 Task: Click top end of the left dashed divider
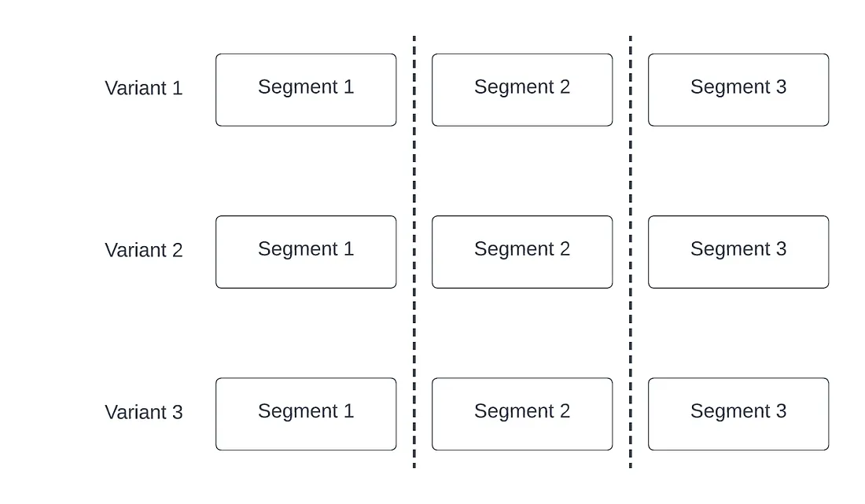[x=414, y=39]
